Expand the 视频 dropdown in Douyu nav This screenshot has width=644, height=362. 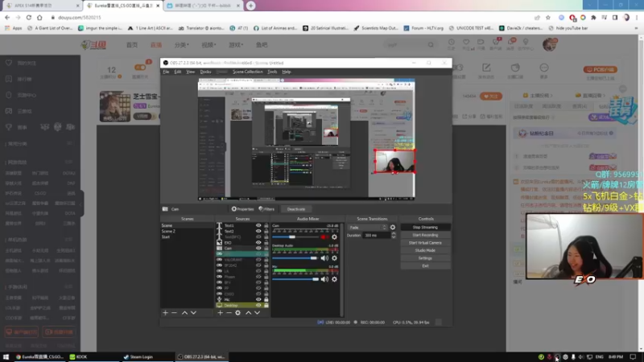(x=208, y=45)
